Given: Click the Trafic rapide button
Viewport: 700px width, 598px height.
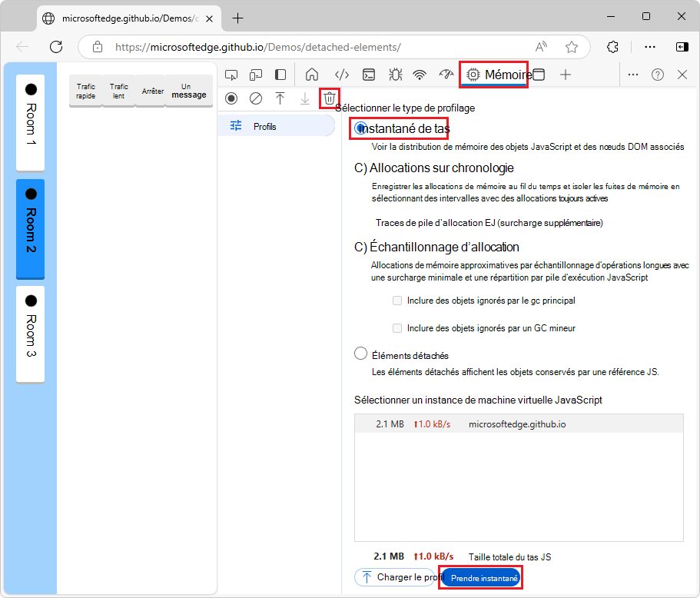Looking at the screenshot, I should [x=86, y=91].
